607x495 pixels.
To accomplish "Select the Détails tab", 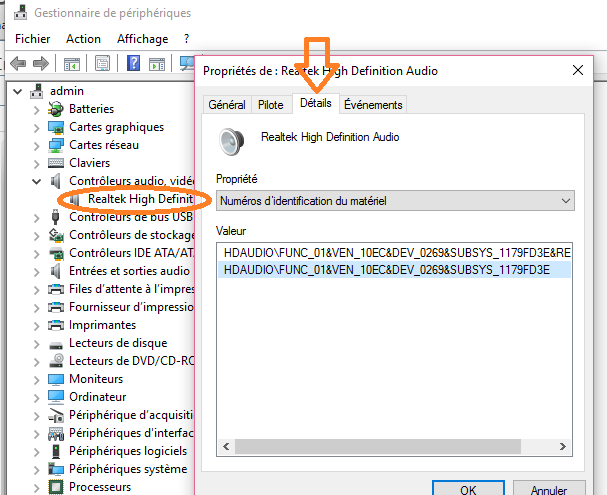I will click(x=316, y=103).
